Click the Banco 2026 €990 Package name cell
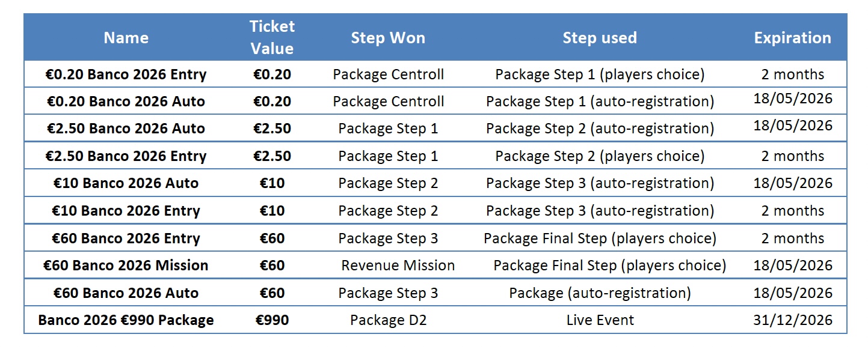This screenshot has width=868, height=349. [x=126, y=320]
